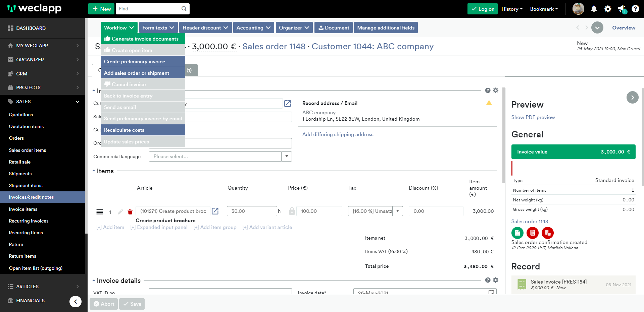Screen dimensions: 644x312
Task: Click the Document upload button
Action: click(x=334, y=27)
